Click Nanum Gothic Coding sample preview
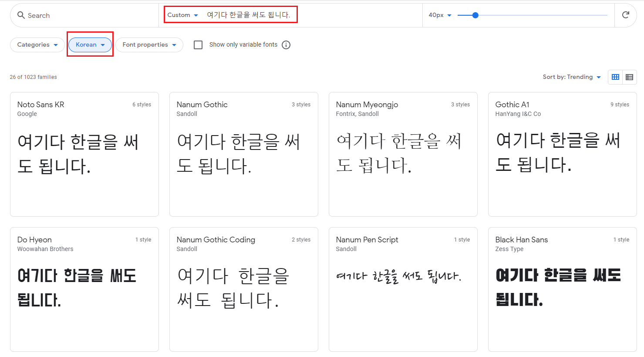The width and height of the screenshot is (644, 357). [233, 288]
